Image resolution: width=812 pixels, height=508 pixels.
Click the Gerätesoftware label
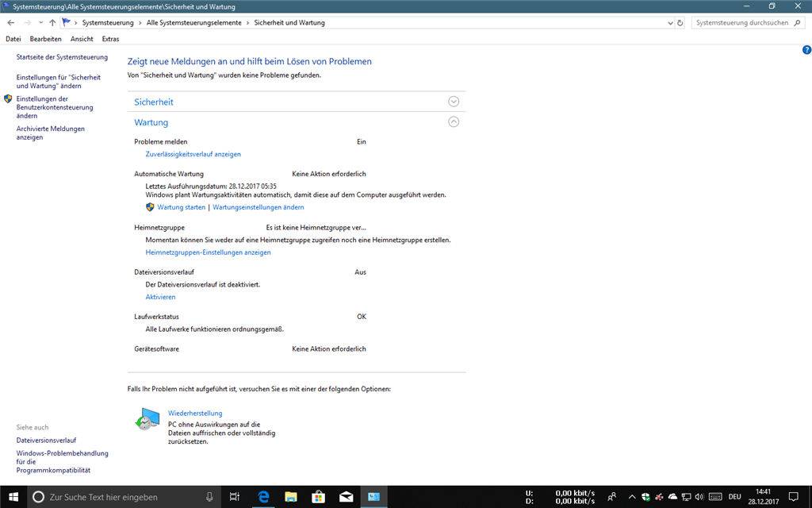[x=156, y=349]
